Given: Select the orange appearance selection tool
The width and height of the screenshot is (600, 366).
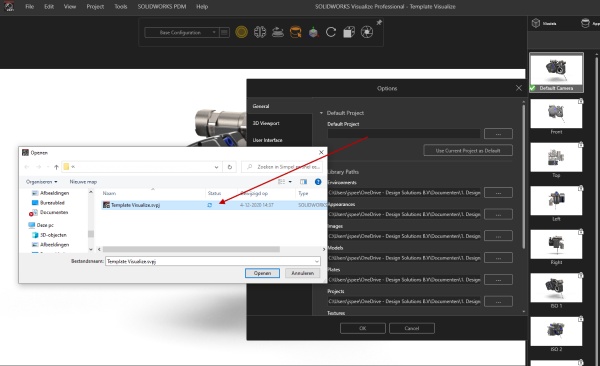Looking at the screenshot, I should 295,32.
